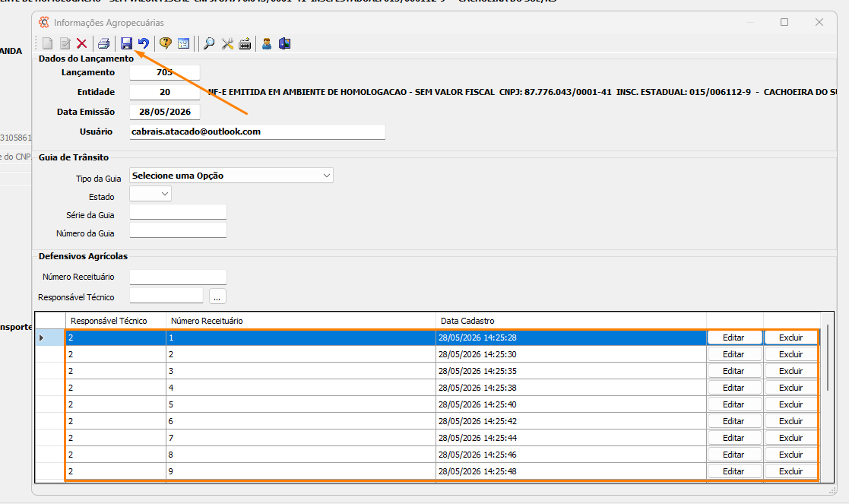Open the wrench and screwdriver tools icon
Image resolution: width=849 pixels, height=504 pixels.
tap(227, 43)
